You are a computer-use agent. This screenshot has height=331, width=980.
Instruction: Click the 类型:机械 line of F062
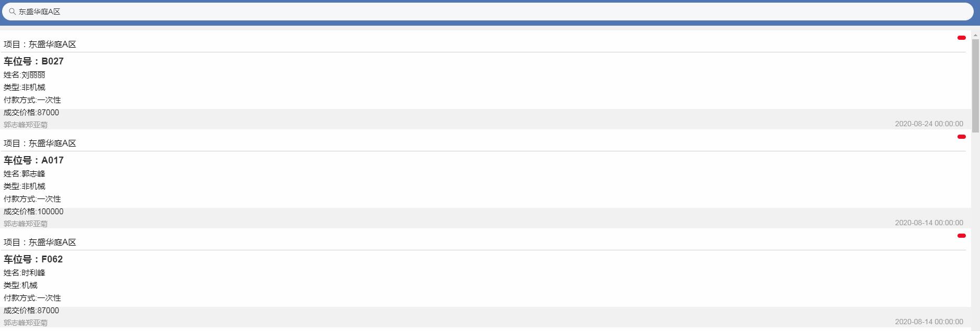tap(20, 285)
